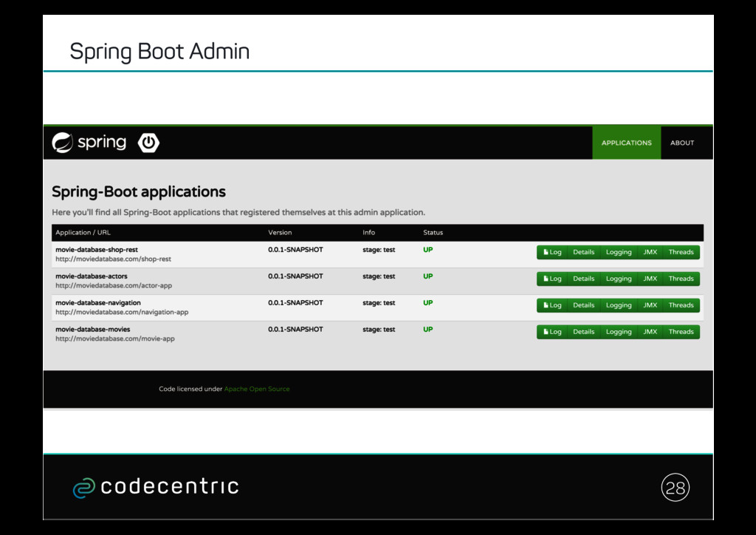Open Threads for movie-database-navigation
Screen dimensions: 756x535
[x=681, y=305]
